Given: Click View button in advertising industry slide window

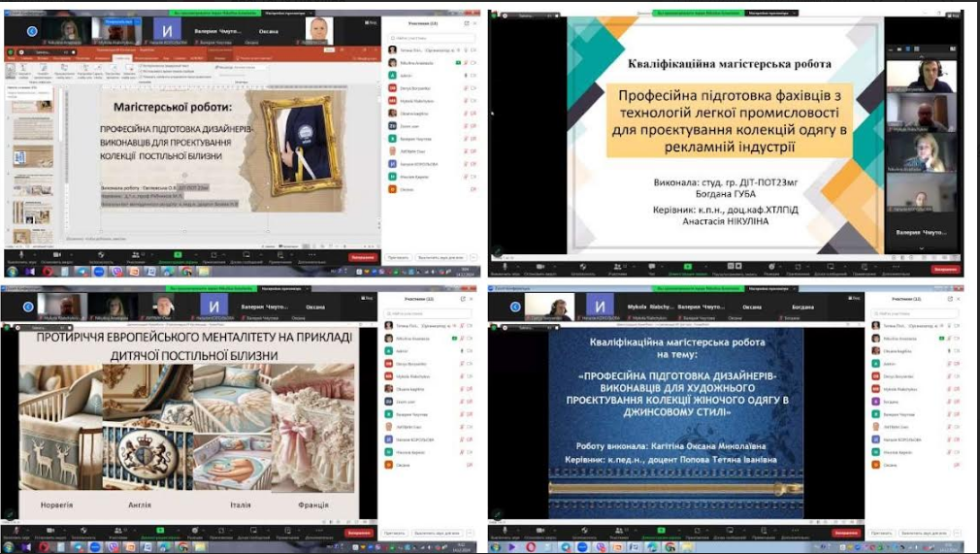Looking at the screenshot, I should (x=953, y=16).
